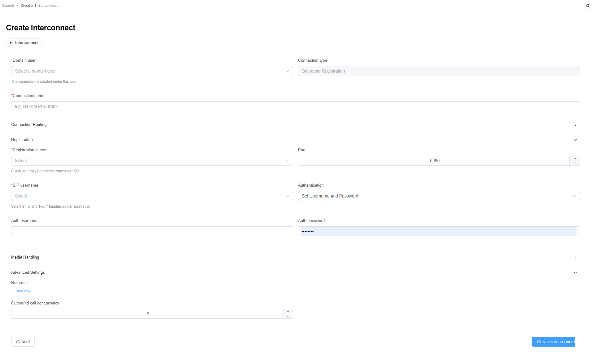
Task: Decrement Outbound call concurrency
Action: click(x=288, y=316)
